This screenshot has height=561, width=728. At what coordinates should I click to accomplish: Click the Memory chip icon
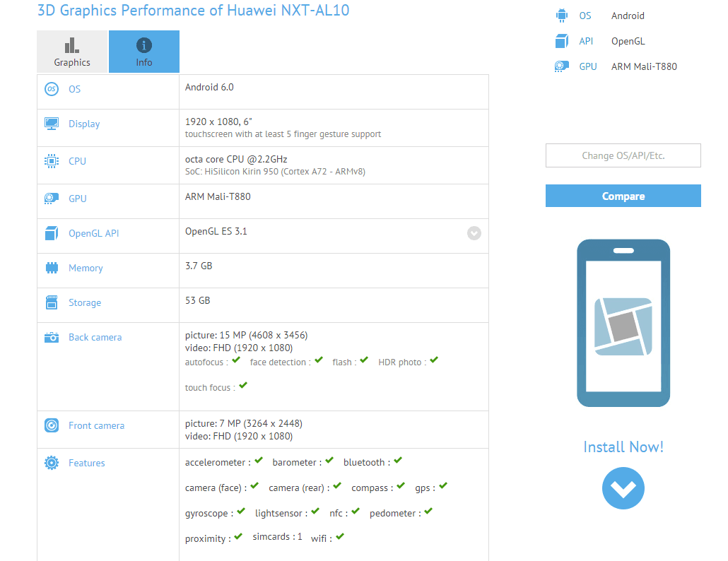[52, 268]
